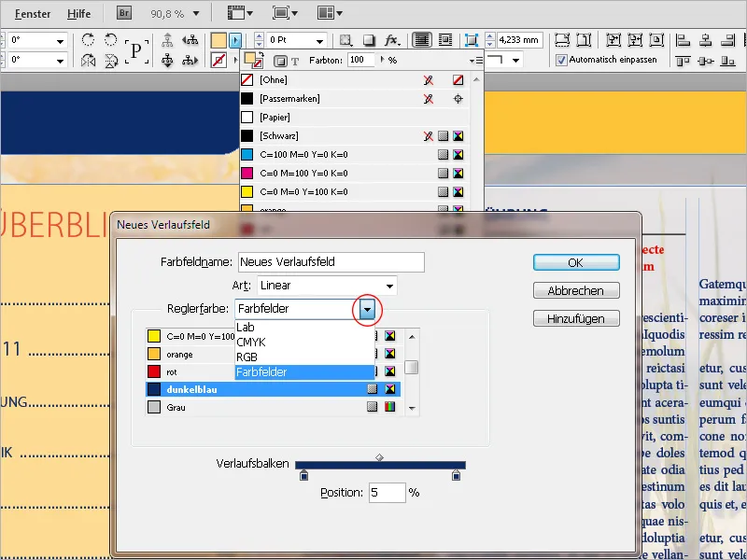Click flip horizontal icon
The height and width of the screenshot is (560, 747).
coord(88,61)
